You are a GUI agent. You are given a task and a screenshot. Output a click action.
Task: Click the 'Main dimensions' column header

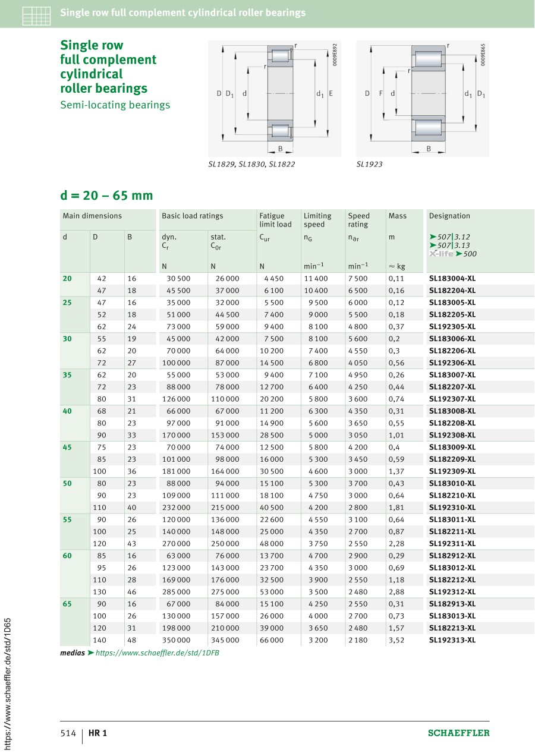click(x=92, y=216)
